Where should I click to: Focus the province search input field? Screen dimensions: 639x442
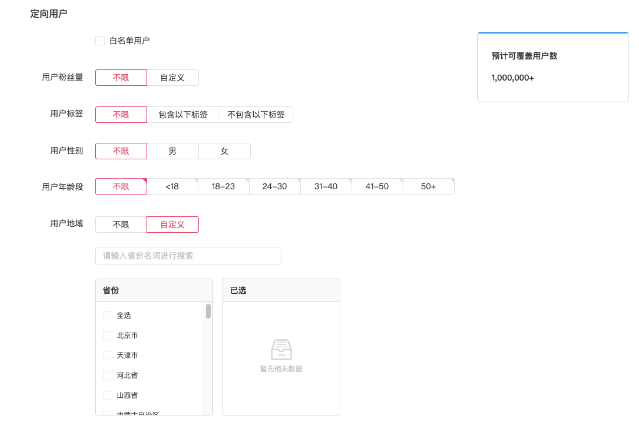[188, 256]
